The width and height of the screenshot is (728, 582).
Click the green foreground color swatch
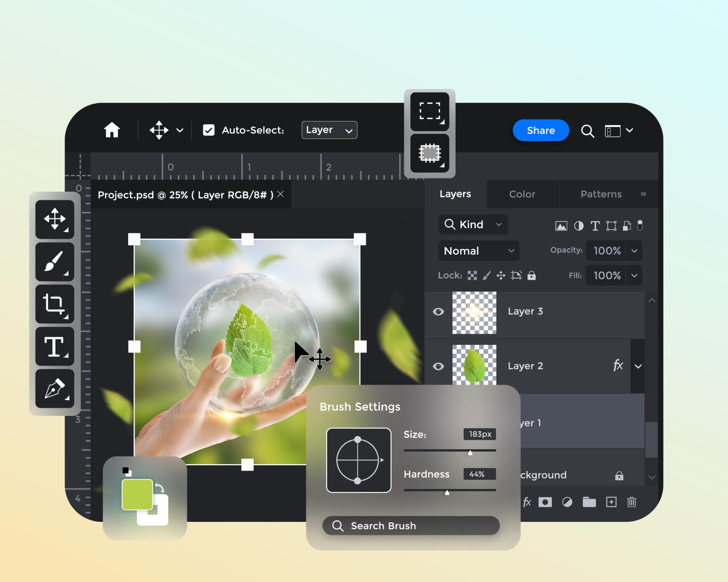pyautogui.click(x=137, y=494)
